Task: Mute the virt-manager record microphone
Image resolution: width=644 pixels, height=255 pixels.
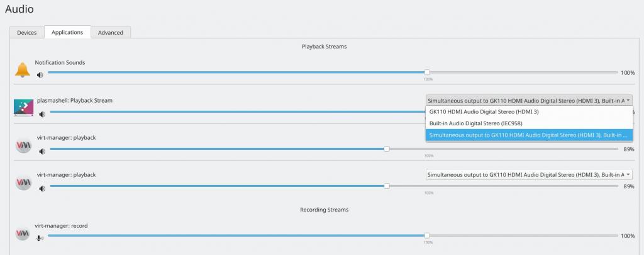Action: pyautogui.click(x=40, y=238)
